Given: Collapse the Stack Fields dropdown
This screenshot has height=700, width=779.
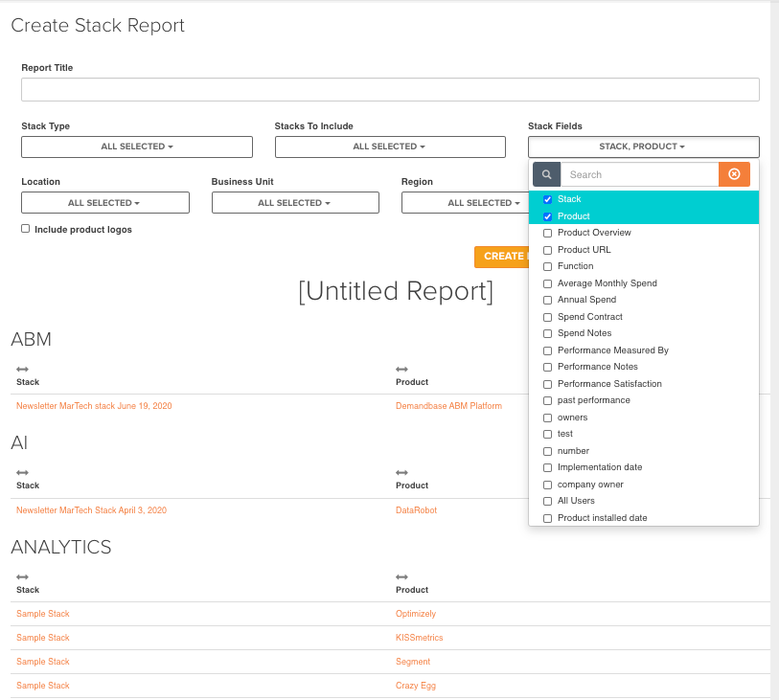Looking at the screenshot, I should (643, 147).
